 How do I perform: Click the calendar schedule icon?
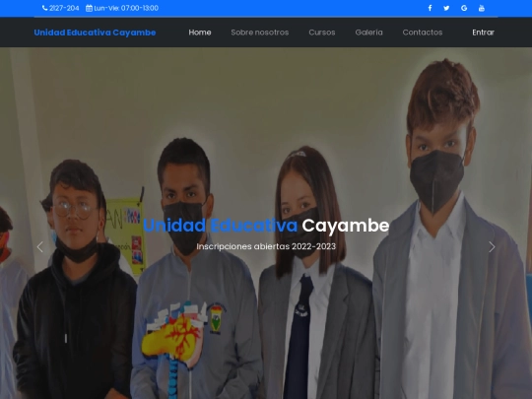tap(89, 8)
